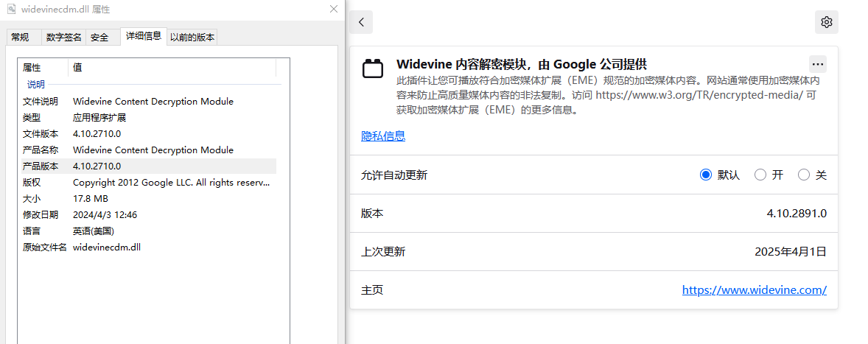Screen dimensions: 868x344
Task: Select the 原始文件名 widevinecdm.dll row
Action: 148,248
